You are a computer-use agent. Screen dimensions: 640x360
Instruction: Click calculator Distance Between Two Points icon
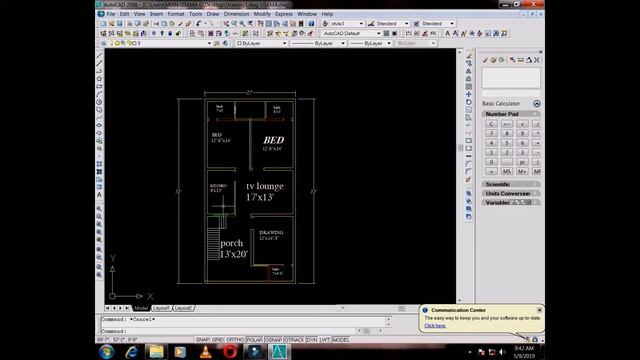520,60
